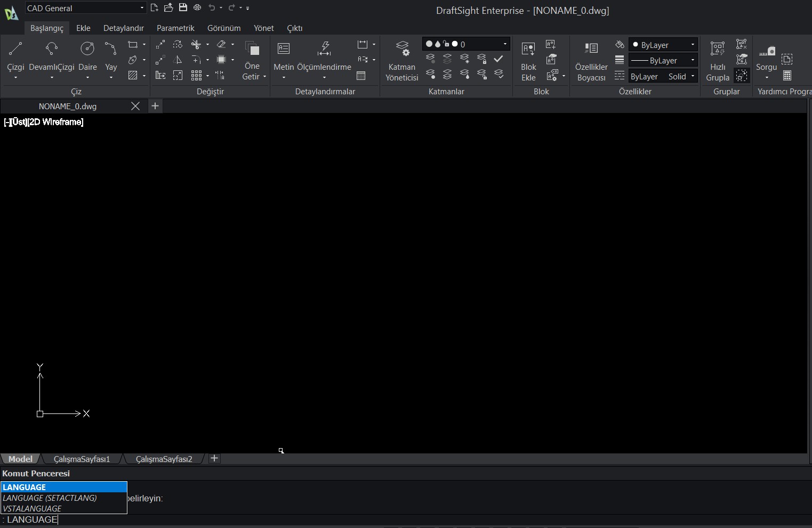
Task: Open the Katman Yöneticisi layer manager
Action: point(402,50)
